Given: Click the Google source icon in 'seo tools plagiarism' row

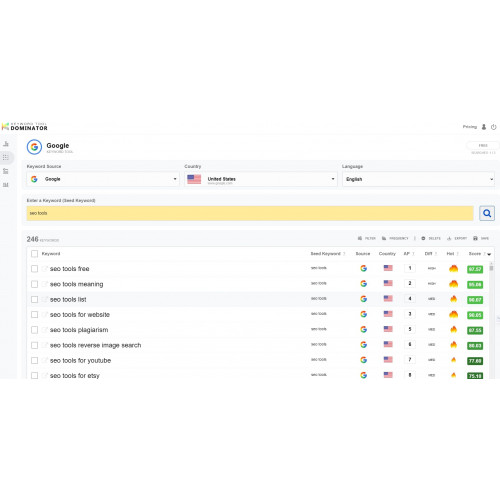Looking at the screenshot, I should [x=363, y=329].
